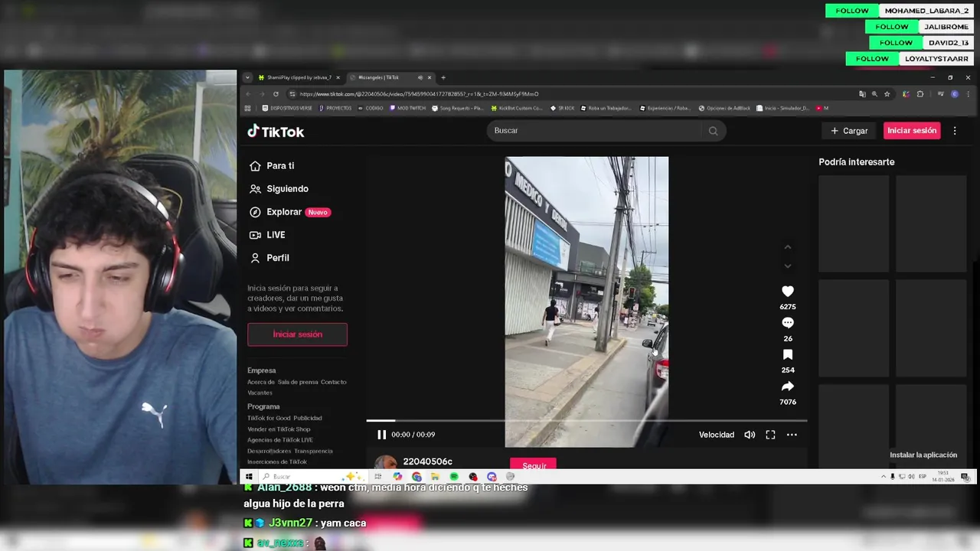Open the Sala de prensa link

tap(298, 382)
